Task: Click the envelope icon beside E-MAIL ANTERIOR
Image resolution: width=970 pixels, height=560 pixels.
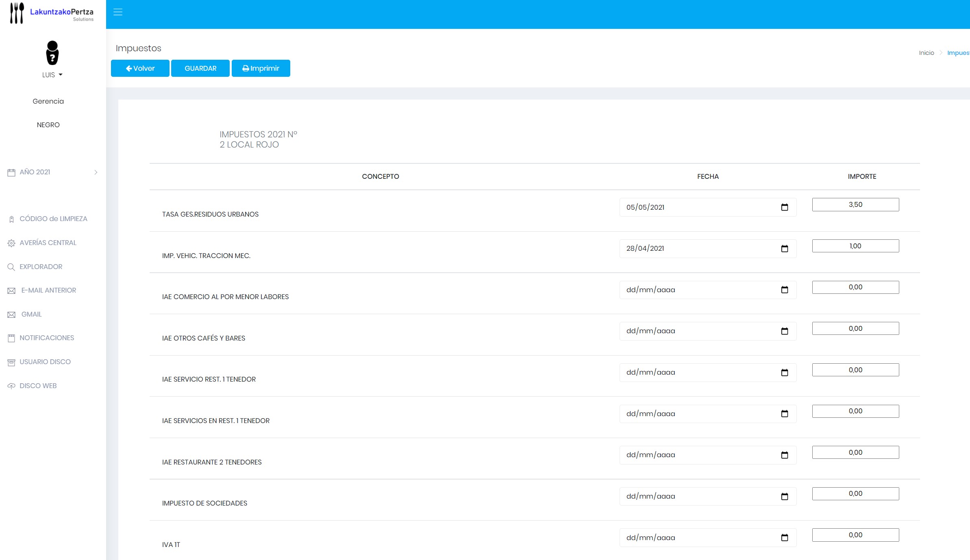Action: 11,291
